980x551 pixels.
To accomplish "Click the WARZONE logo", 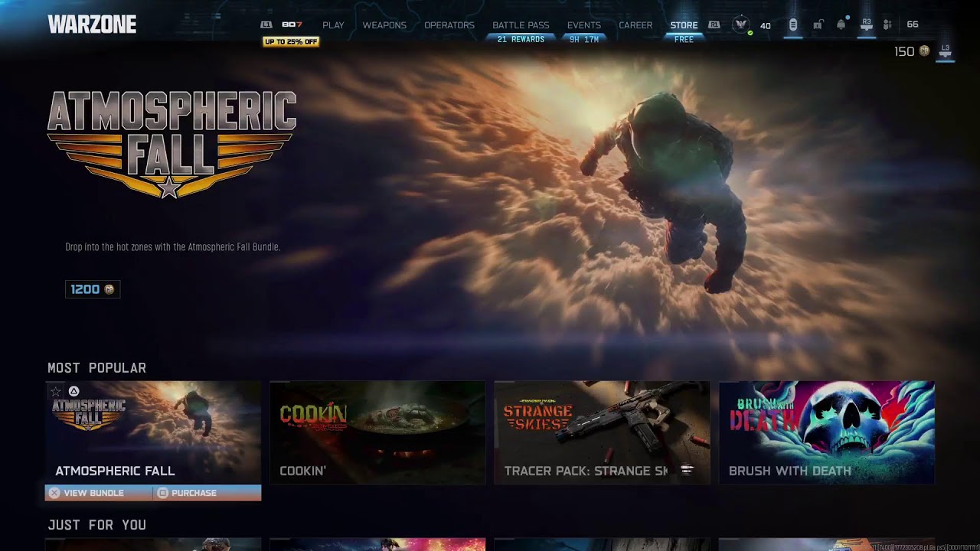I will pos(92,24).
